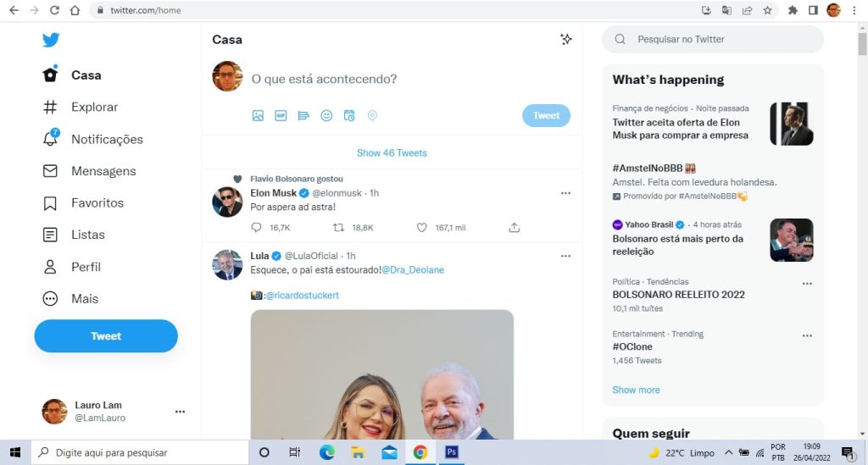This screenshot has width=868, height=465.
Task: Click the Perfil menu label
Action: click(x=86, y=267)
